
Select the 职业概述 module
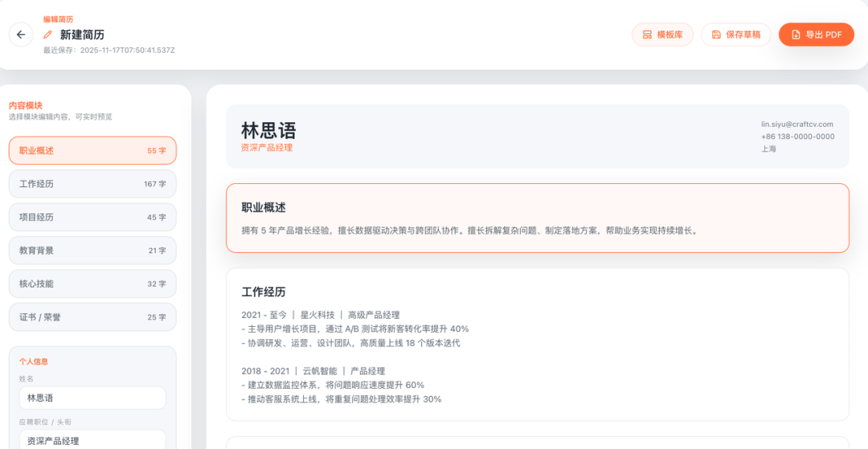coord(92,150)
